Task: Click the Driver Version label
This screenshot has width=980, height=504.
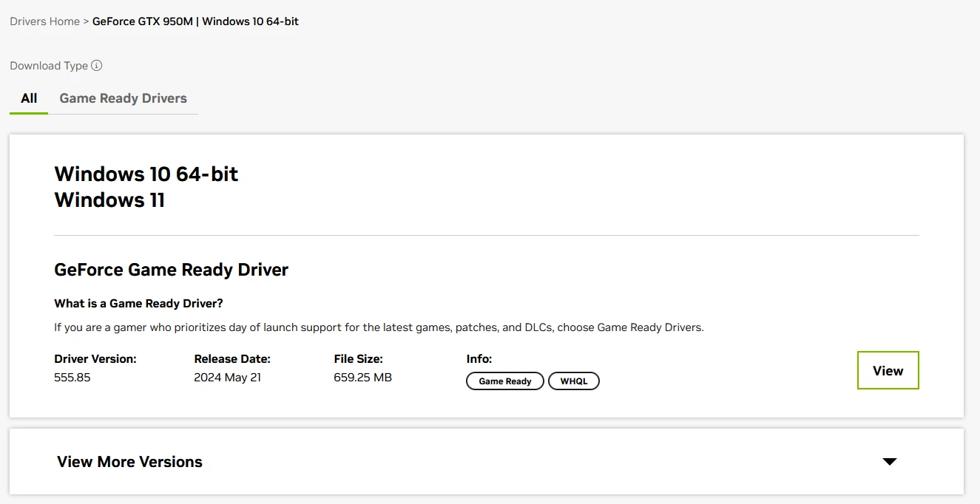Action: point(95,359)
